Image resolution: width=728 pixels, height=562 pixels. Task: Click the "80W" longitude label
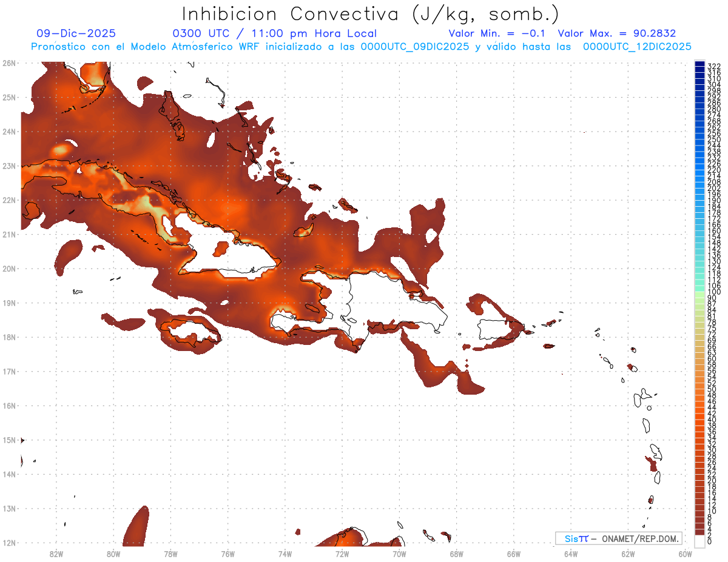pos(113,553)
